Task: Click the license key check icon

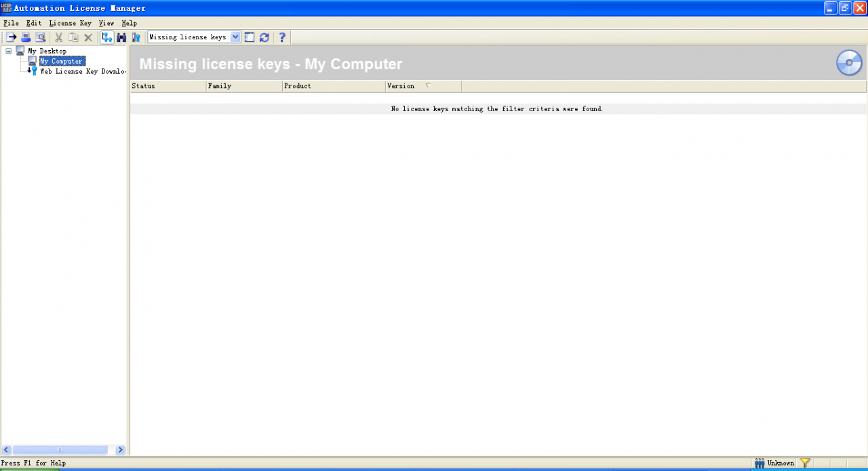Action: [136, 37]
